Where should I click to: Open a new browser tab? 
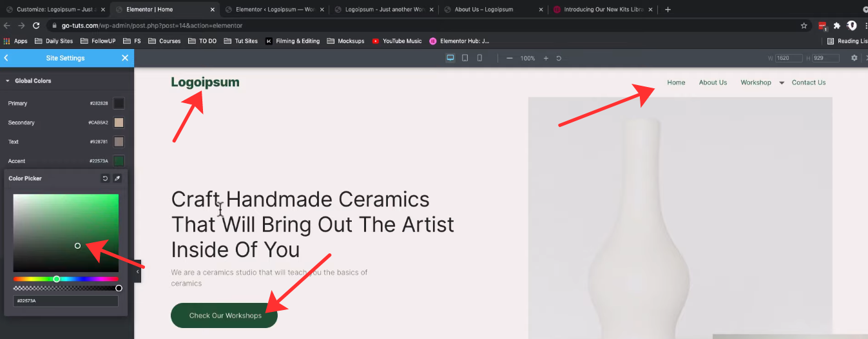click(668, 10)
